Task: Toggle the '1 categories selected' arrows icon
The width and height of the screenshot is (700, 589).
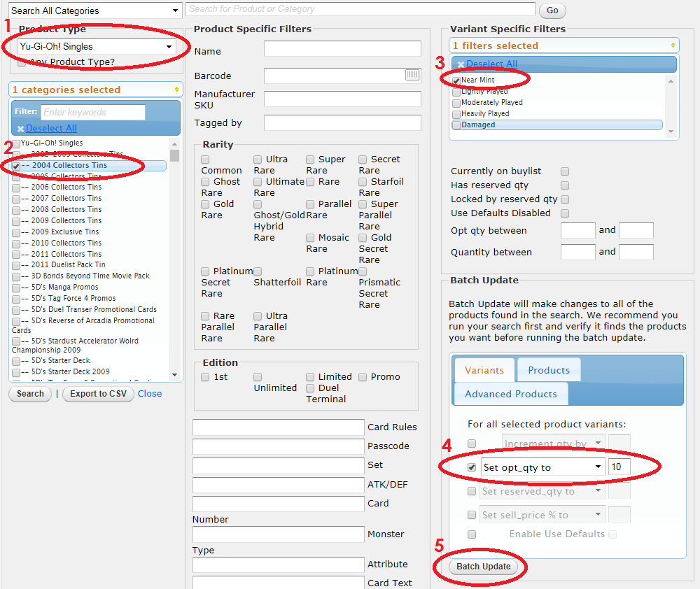Action: 177,90
